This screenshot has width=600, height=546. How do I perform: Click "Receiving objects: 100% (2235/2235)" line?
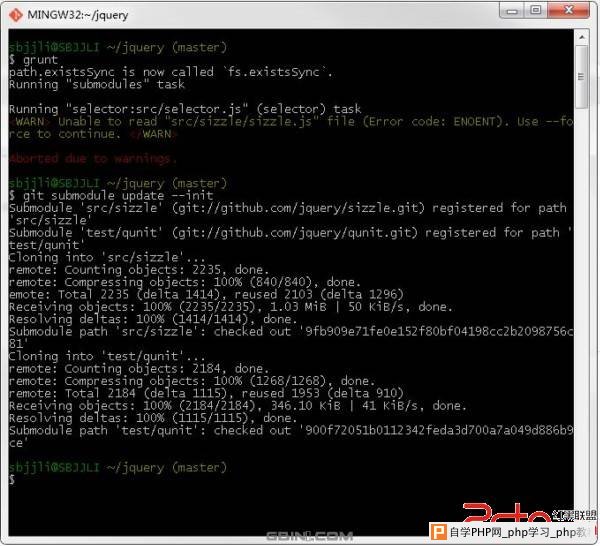(x=231, y=306)
